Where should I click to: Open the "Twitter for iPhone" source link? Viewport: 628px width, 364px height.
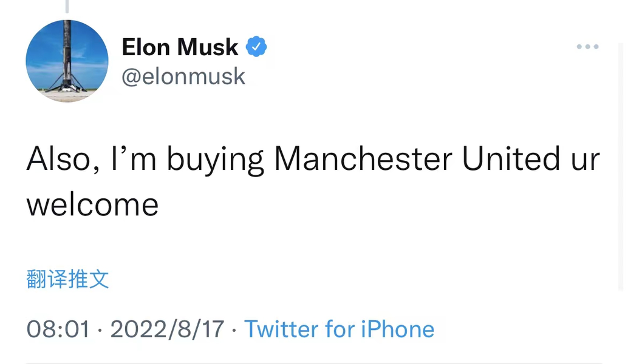[339, 329]
